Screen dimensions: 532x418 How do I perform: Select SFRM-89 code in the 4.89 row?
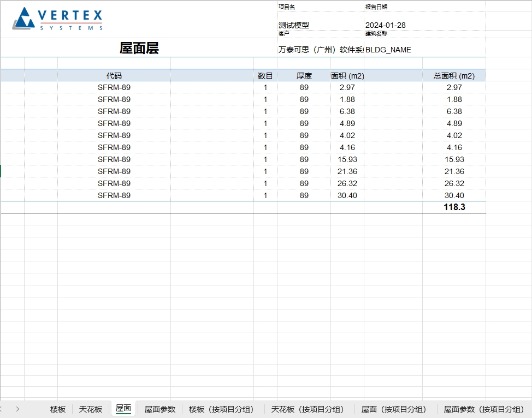(114, 123)
